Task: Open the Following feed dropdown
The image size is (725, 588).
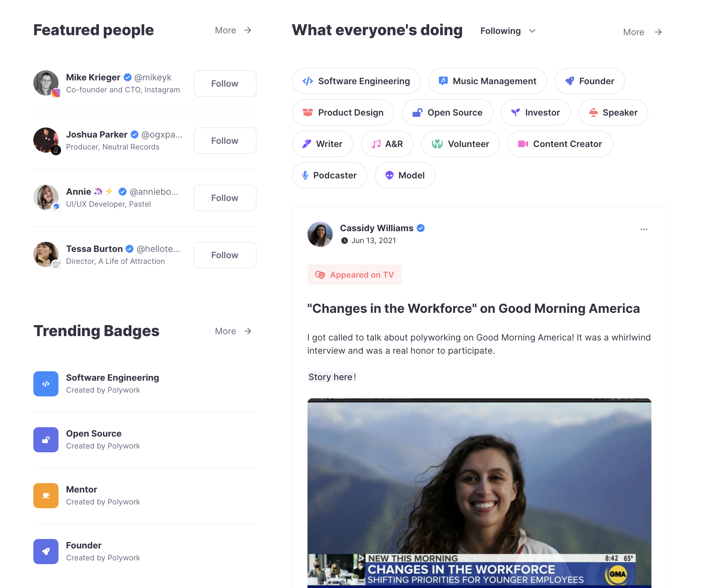Action: pos(507,31)
